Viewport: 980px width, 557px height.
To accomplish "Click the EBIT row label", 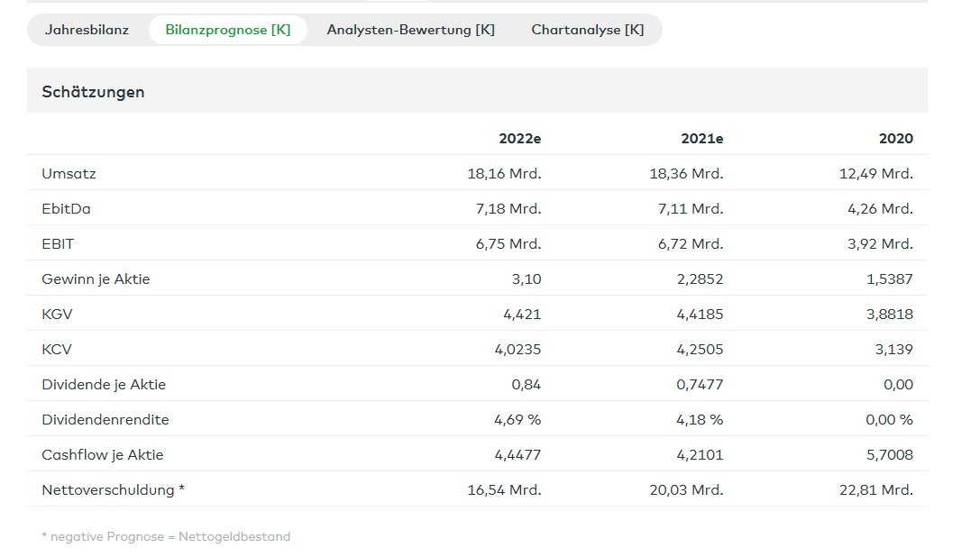I will (x=57, y=243).
